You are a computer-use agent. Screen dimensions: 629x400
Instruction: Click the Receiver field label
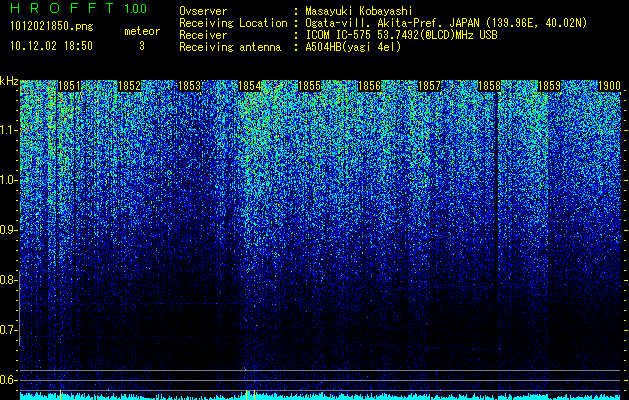[203, 35]
